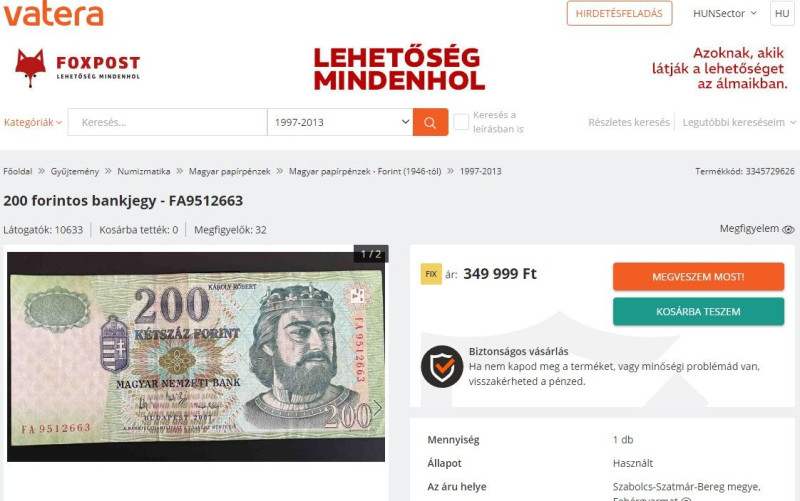
Task: Go to Magyar papírpénzek breadcrumb
Action: (230, 171)
